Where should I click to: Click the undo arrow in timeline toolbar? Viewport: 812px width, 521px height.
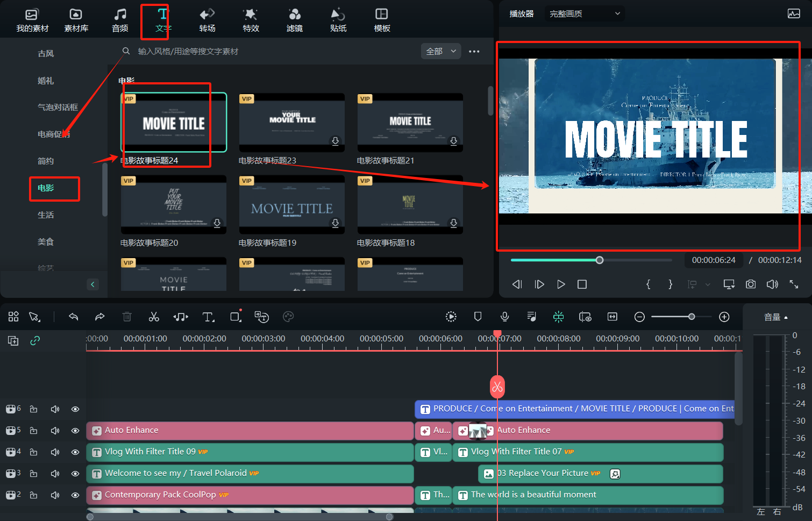pos(74,317)
